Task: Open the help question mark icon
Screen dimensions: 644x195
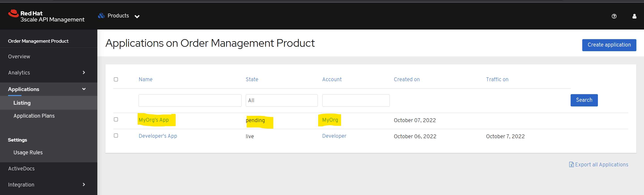Action: (614, 16)
